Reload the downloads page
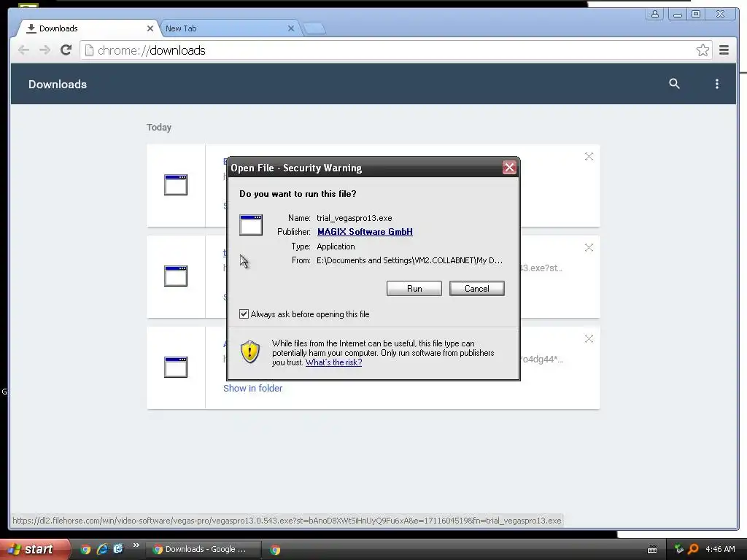This screenshot has height=560, width=747. point(66,50)
